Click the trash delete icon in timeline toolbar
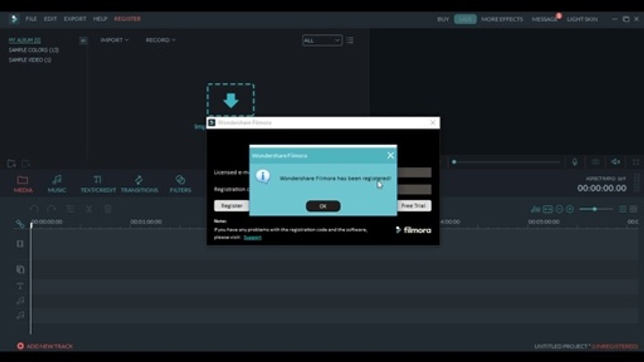Viewport: 644px width, 362px height. tap(107, 209)
